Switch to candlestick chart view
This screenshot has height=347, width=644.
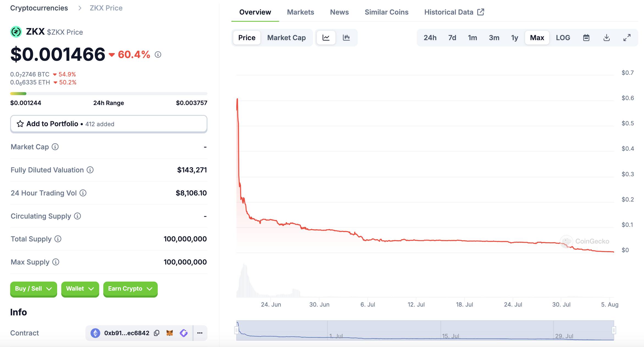(x=346, y=38)
